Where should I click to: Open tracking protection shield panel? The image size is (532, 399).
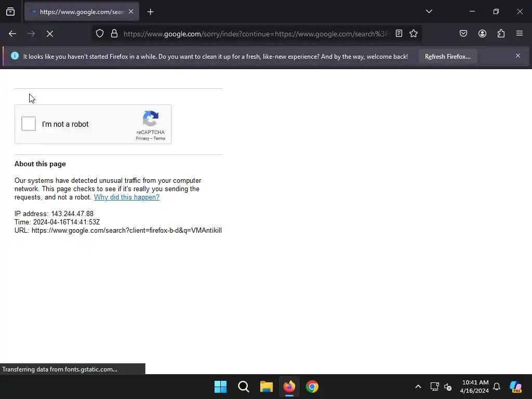(x=99, y=34)
